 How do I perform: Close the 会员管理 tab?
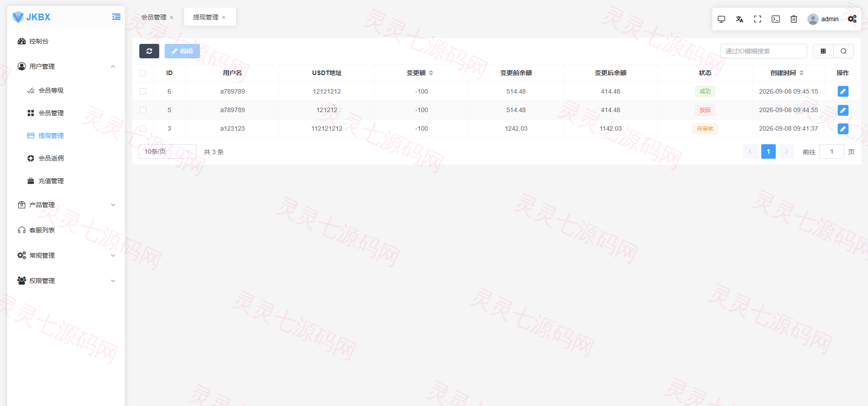pyautogui.click(x=172, y=17)
